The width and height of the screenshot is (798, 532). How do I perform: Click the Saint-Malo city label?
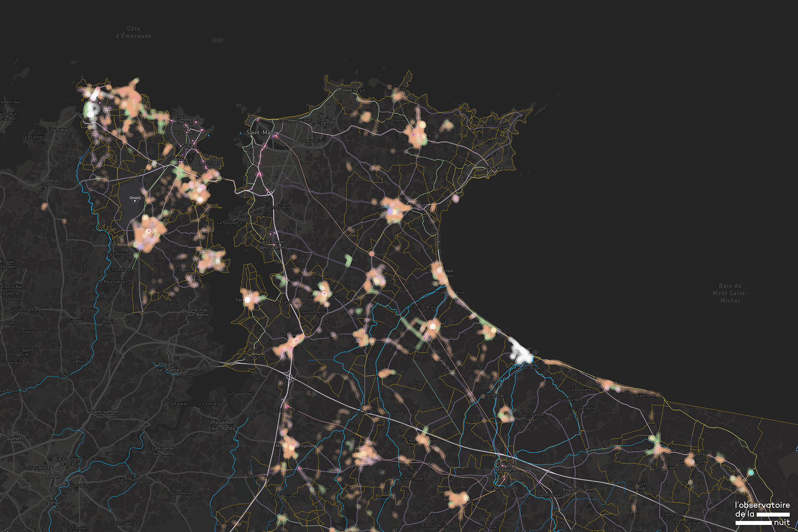(x=261, y=133)
